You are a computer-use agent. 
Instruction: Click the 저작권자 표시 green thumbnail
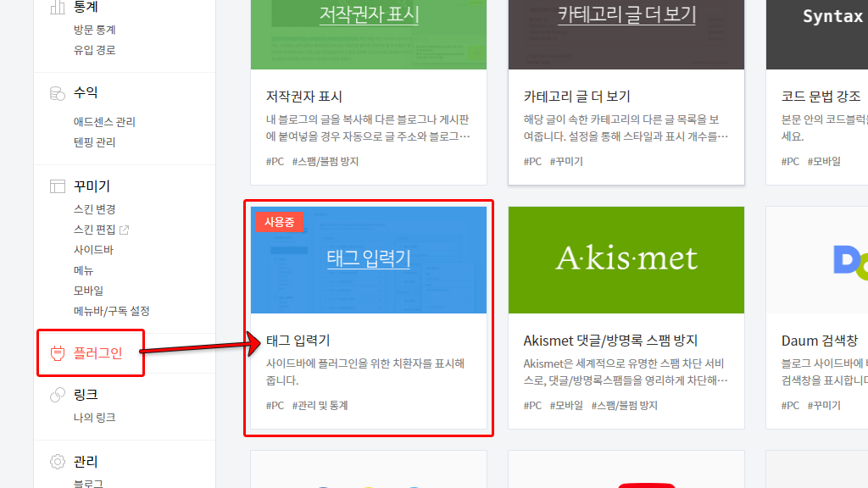coord(369,34)
